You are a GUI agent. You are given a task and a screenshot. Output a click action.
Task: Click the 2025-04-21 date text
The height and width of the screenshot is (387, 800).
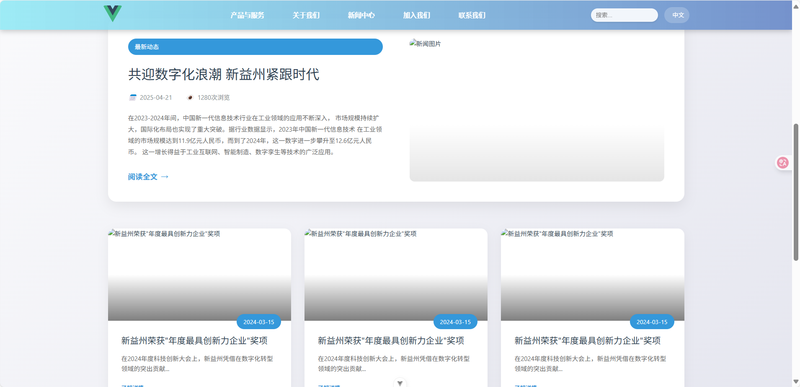click(156, 97)
